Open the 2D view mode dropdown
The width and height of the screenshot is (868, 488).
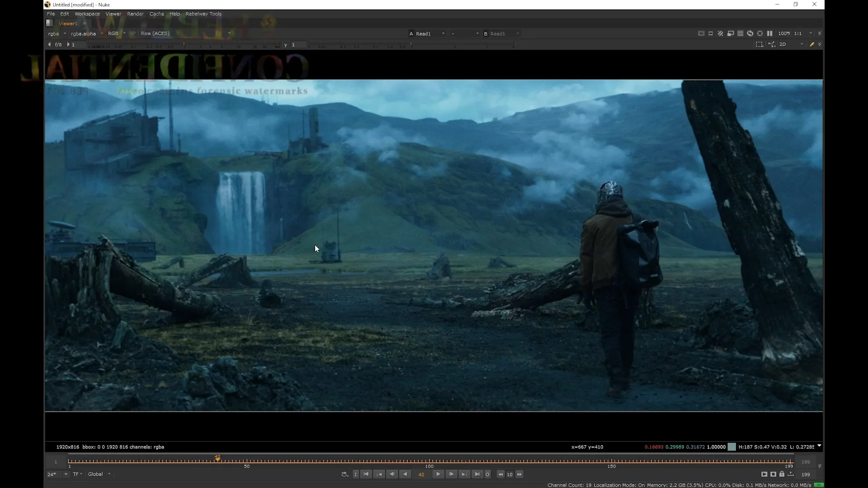click(791, 44)
